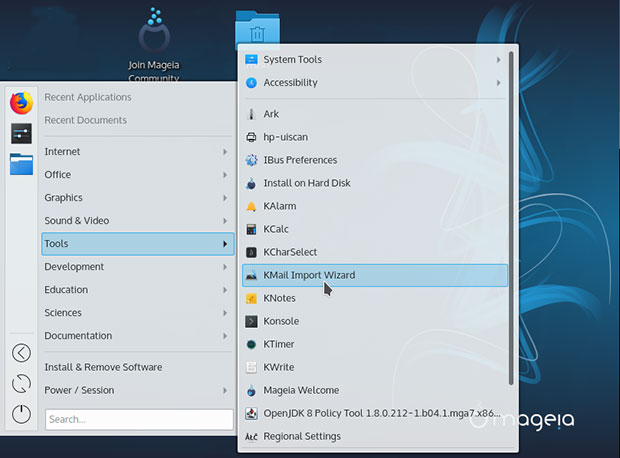Click the restart circular arrows icon
Screen dimensions: 620x458
[21, 384]
